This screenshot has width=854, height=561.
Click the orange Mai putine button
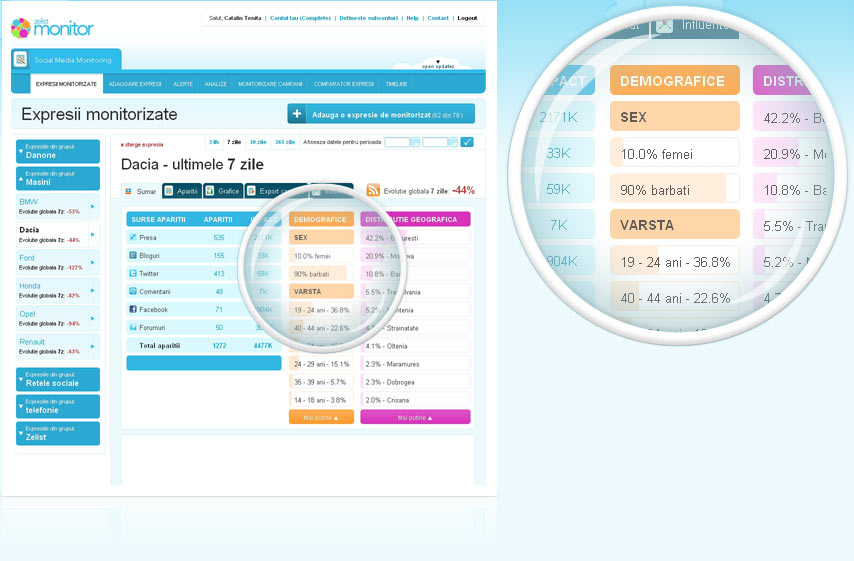[321, 417]
